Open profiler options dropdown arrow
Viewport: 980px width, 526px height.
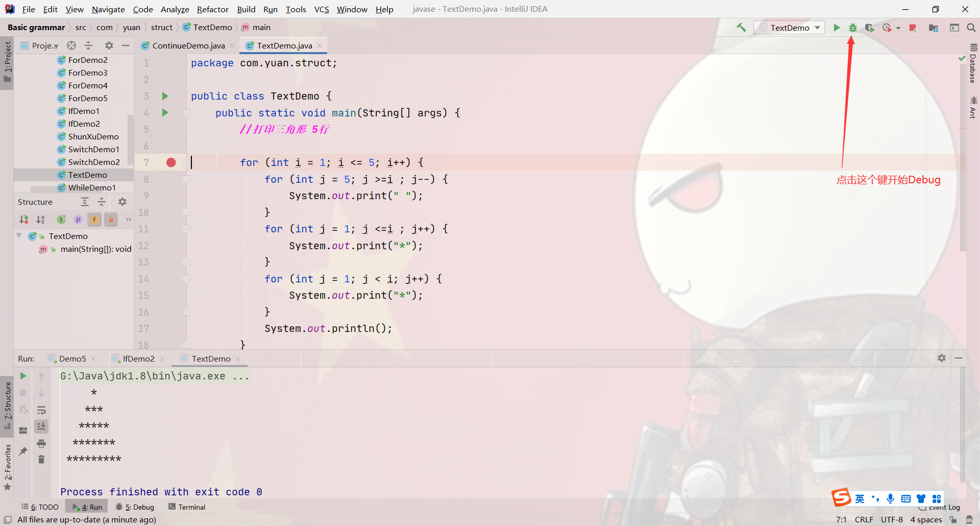pyautogui.click(x=898, y=28)
